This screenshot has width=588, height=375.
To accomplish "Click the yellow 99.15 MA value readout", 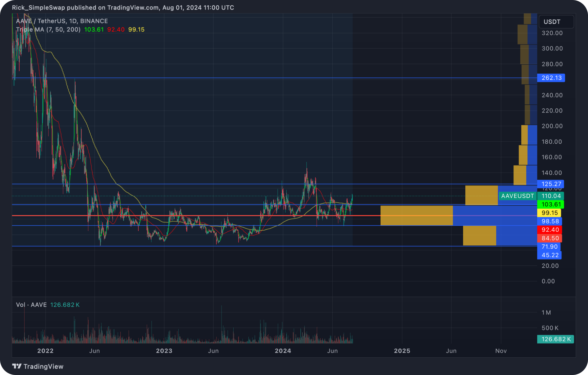I will (x=137, y=29).
